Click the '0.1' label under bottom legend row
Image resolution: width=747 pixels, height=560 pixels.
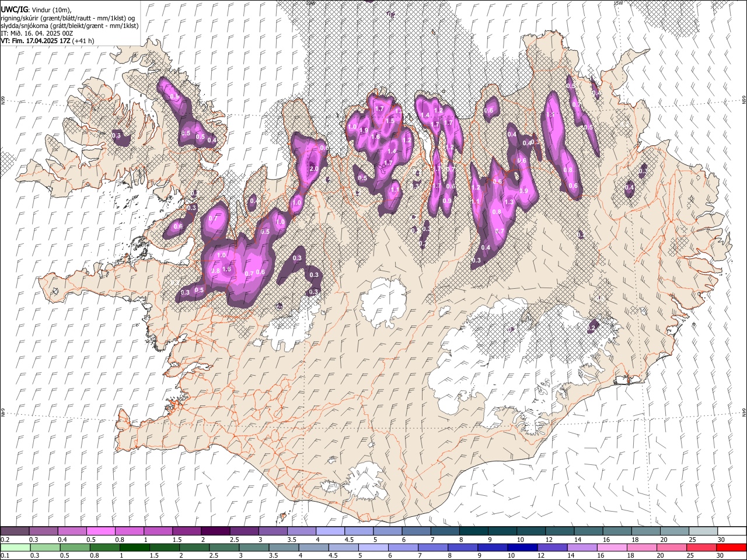coord(5,556)
